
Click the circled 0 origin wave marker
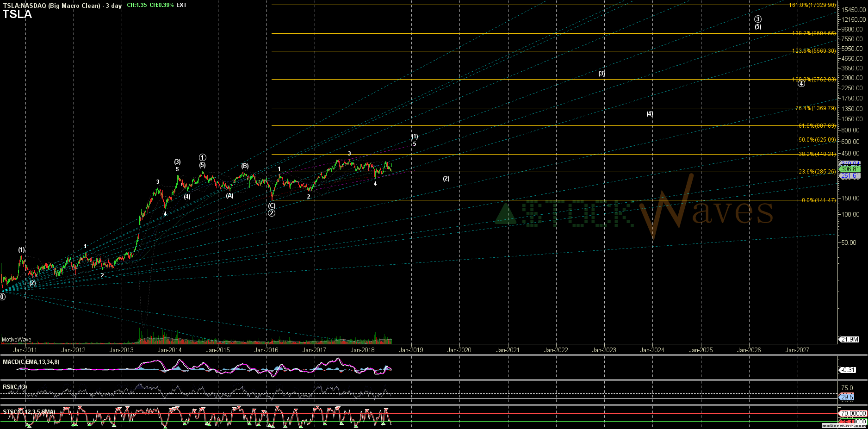pos(2,297)
